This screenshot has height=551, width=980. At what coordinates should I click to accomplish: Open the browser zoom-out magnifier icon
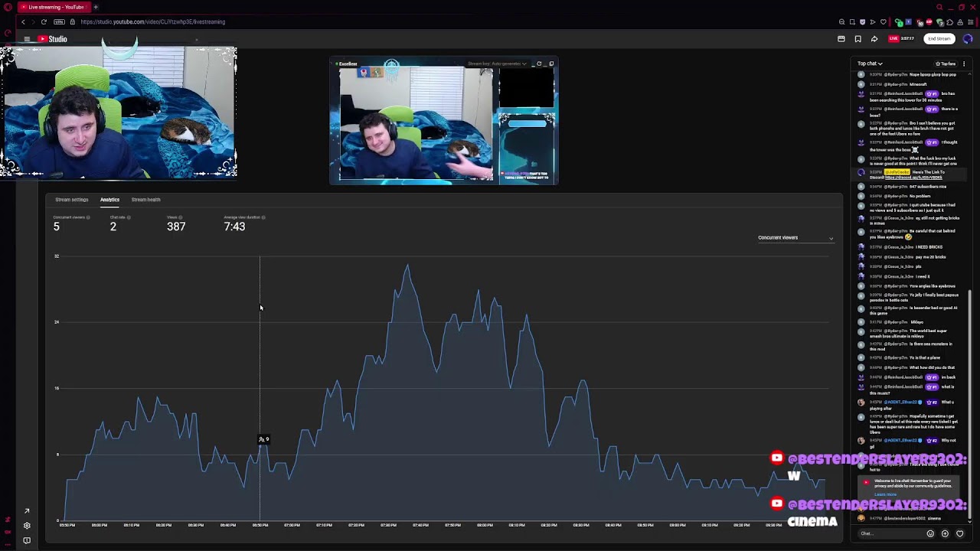[841, 21]
